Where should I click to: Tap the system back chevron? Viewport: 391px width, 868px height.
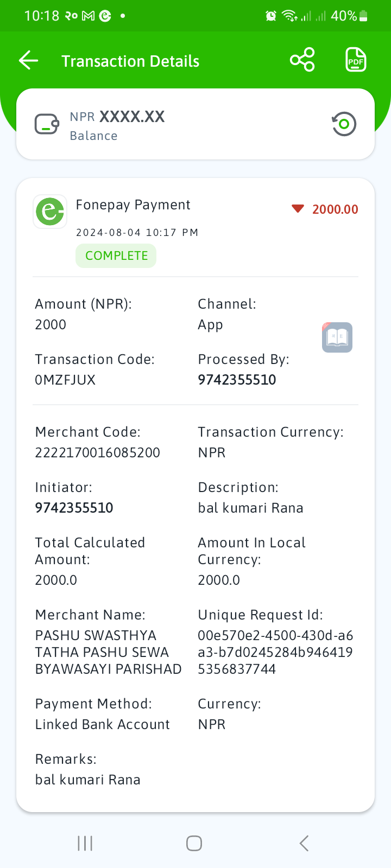pyautogui.click(x=304, y=843)
